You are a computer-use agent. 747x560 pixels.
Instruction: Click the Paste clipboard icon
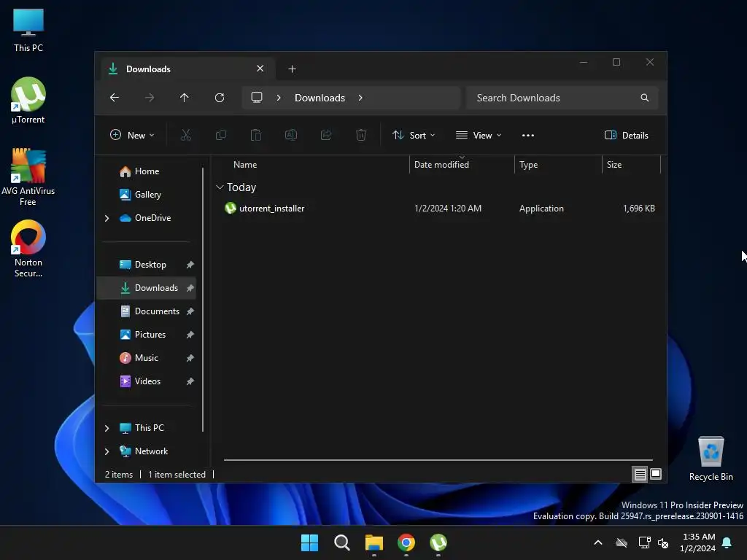click(x=256, y=135)
